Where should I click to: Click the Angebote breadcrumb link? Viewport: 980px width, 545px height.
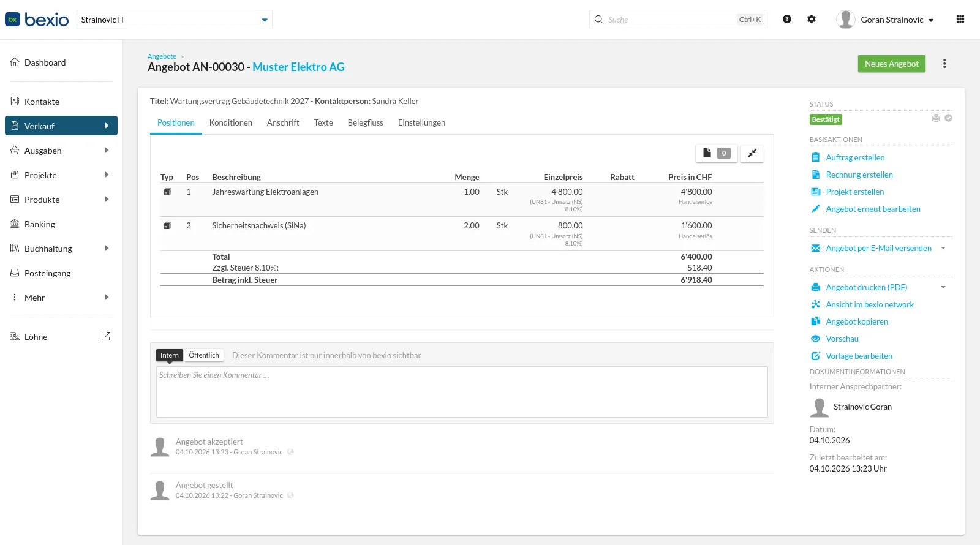[162, 56]
